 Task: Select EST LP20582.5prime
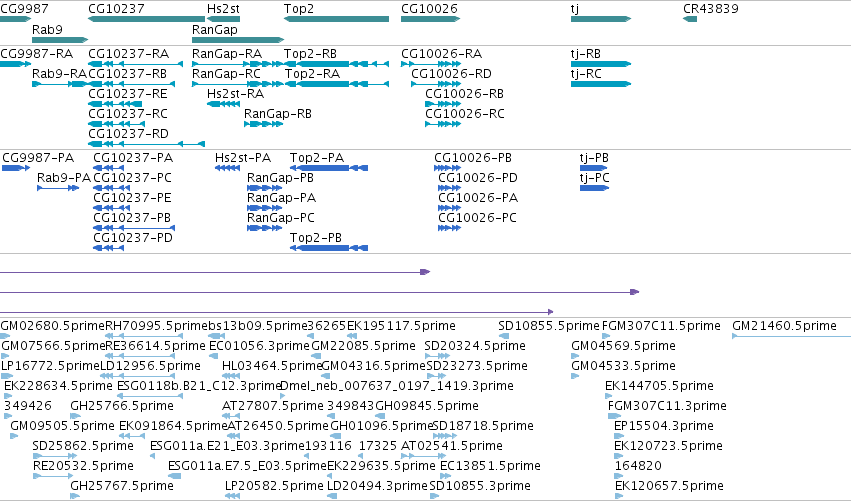(x=232, y=496)
